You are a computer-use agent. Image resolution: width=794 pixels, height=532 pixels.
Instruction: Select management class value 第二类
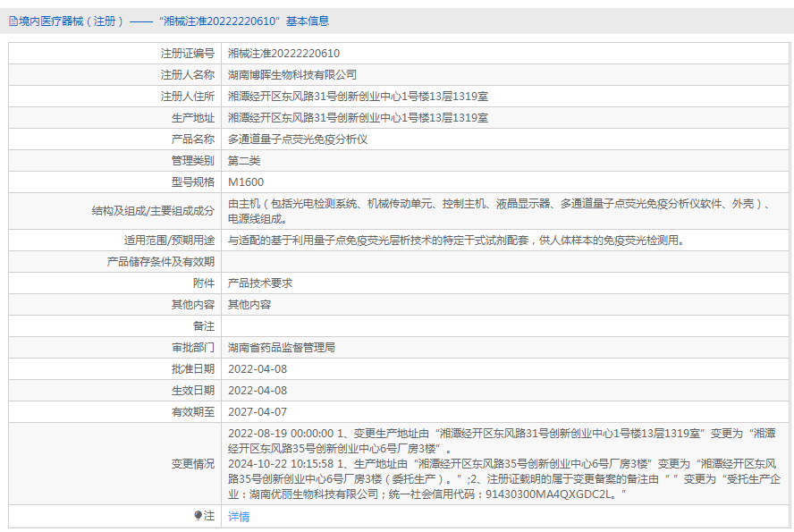coord(244,161)
